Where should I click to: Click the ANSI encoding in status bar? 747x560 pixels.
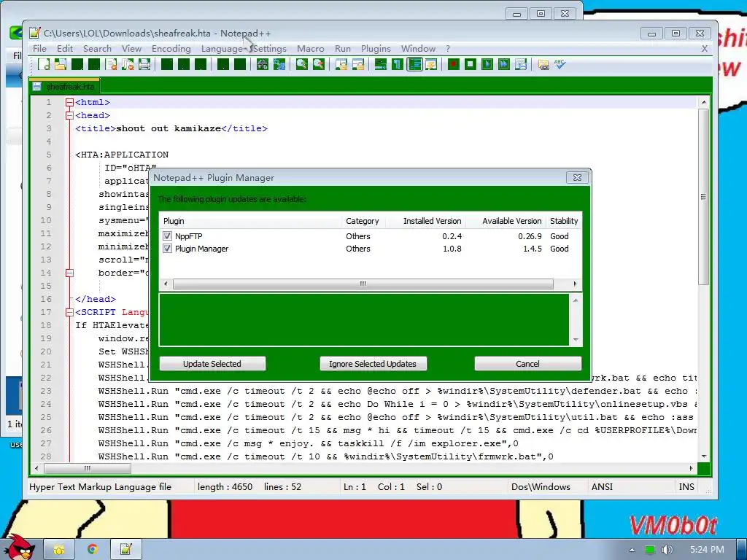(602, 486)
